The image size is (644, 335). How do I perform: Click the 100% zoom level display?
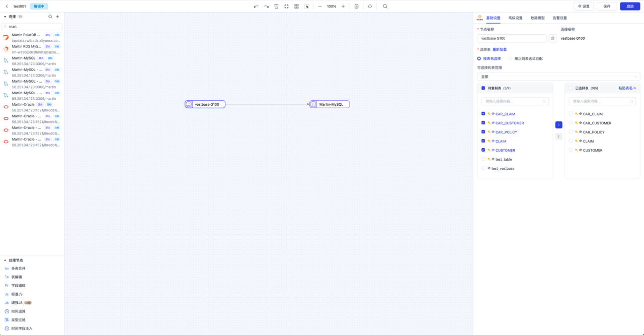point(332,7)
